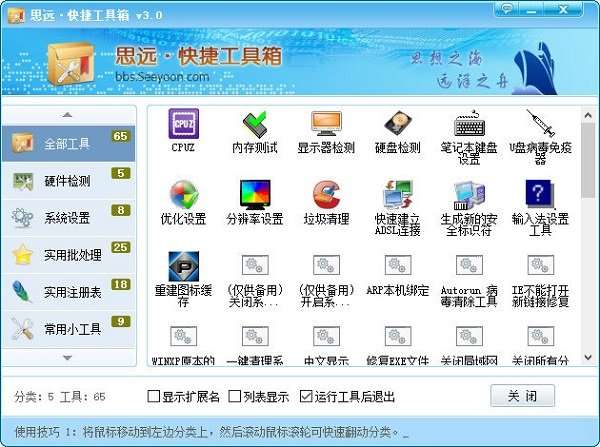The image size is (600, 447).
Task: Open the 优化设置 optimization icon
Action: click(183, 194)
